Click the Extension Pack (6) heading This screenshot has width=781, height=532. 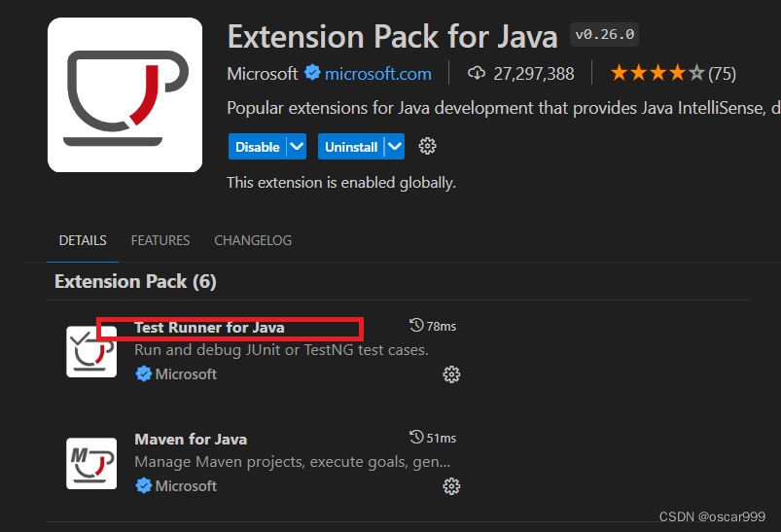click(x=135, y=281)
